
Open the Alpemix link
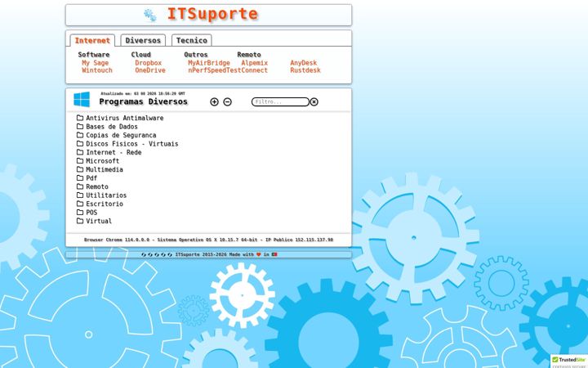coord(255,63)
